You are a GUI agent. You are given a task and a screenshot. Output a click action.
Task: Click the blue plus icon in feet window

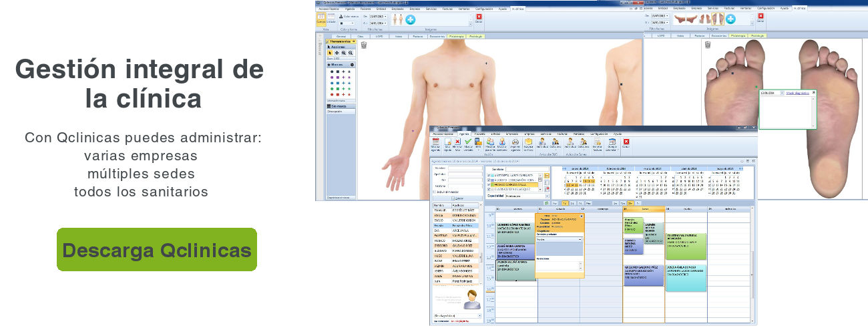730,19
